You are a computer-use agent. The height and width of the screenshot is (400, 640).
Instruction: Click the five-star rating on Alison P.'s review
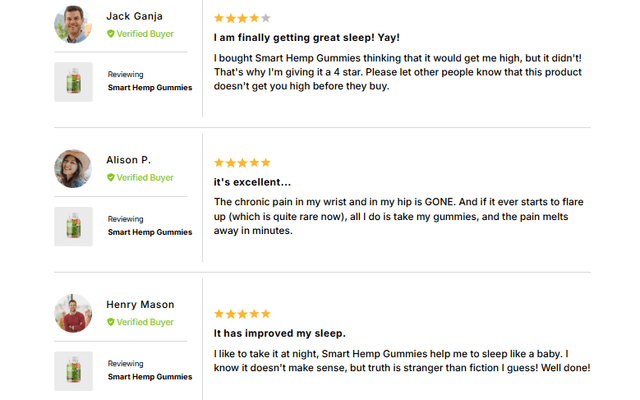(242, 162)
